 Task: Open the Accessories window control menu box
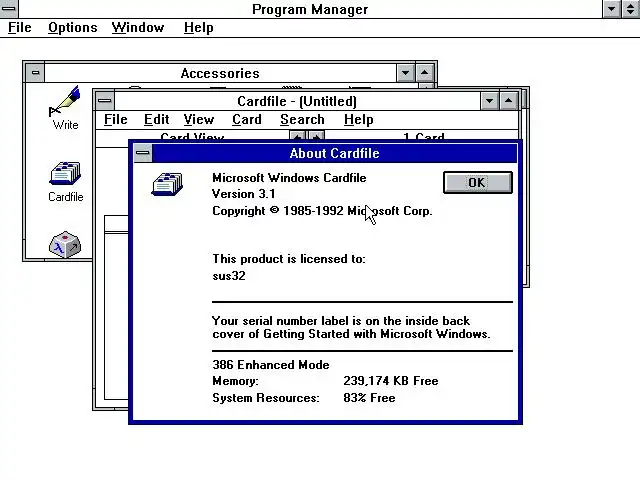coord(35,73)
